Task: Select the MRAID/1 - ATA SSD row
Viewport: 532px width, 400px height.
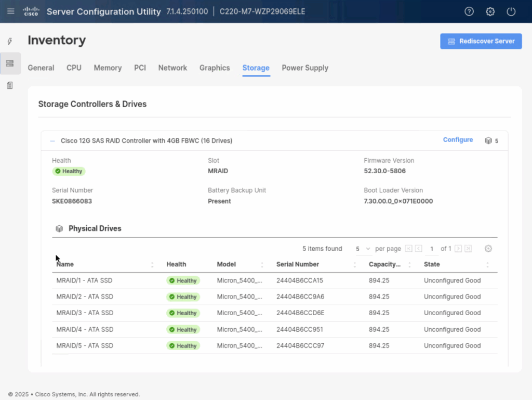Action: pos(275,280)
